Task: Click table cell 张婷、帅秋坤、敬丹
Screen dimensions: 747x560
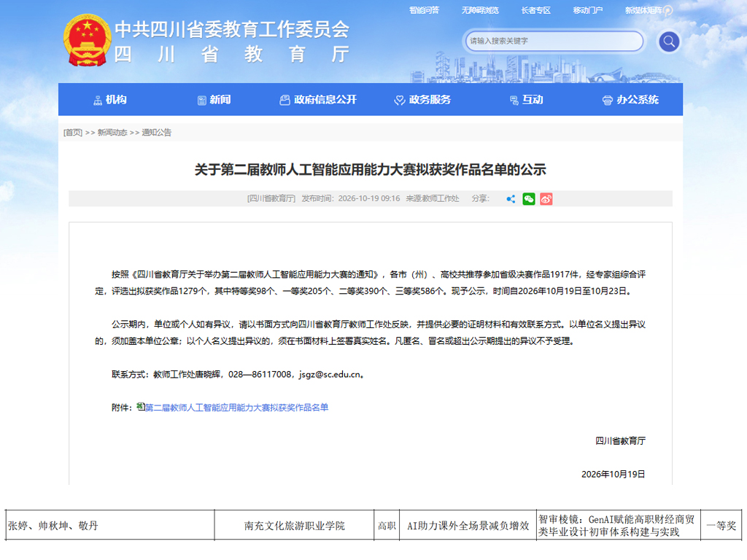Action: tap(110, 525)
